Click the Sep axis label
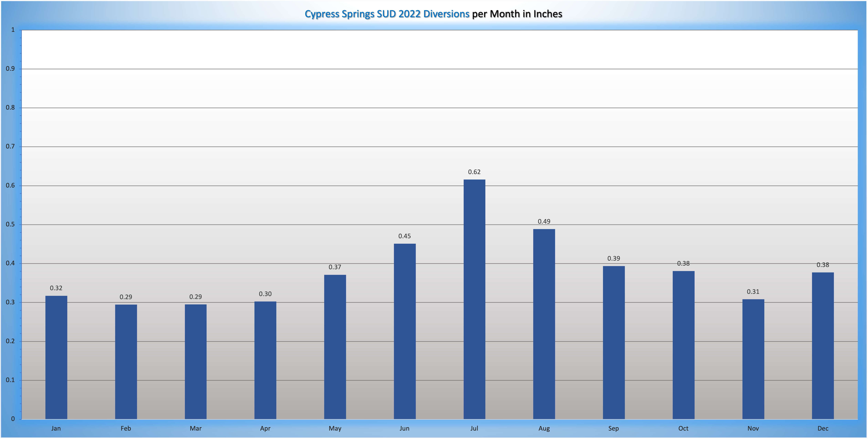This screenshot has width=868, height=439. tap(614, 429)
